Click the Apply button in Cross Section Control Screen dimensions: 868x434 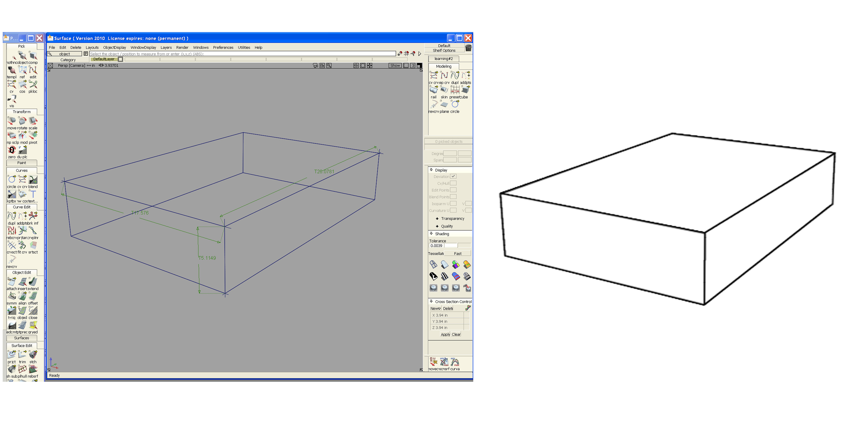pyautogui.click(x=445, y=334)
